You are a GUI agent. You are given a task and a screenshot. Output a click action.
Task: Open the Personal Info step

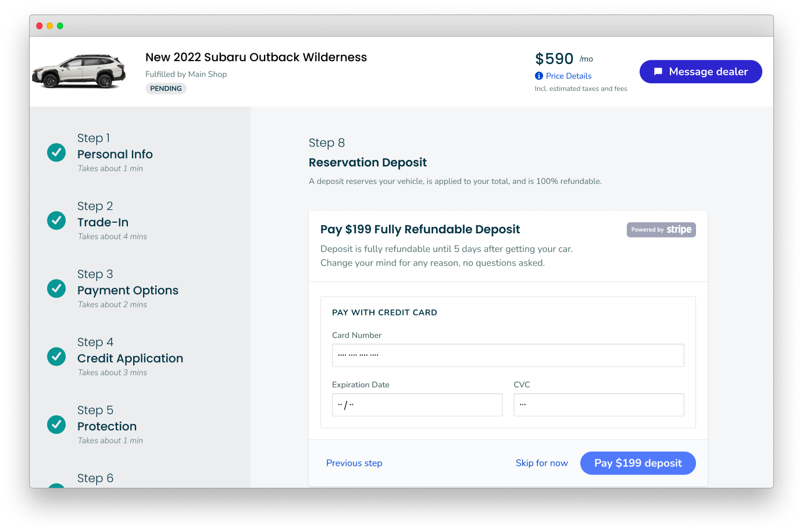click(115, 154)
